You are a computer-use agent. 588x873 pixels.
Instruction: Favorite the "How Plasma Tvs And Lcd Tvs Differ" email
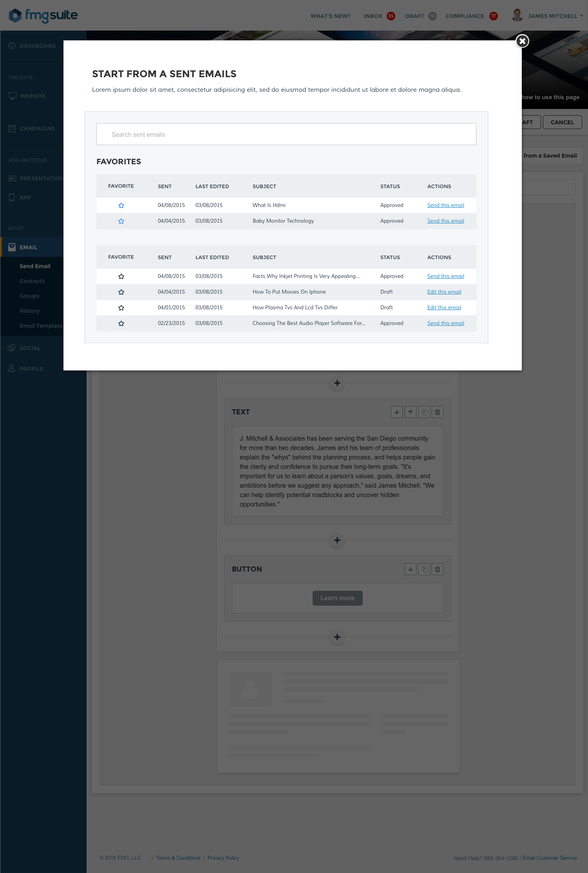121,308
